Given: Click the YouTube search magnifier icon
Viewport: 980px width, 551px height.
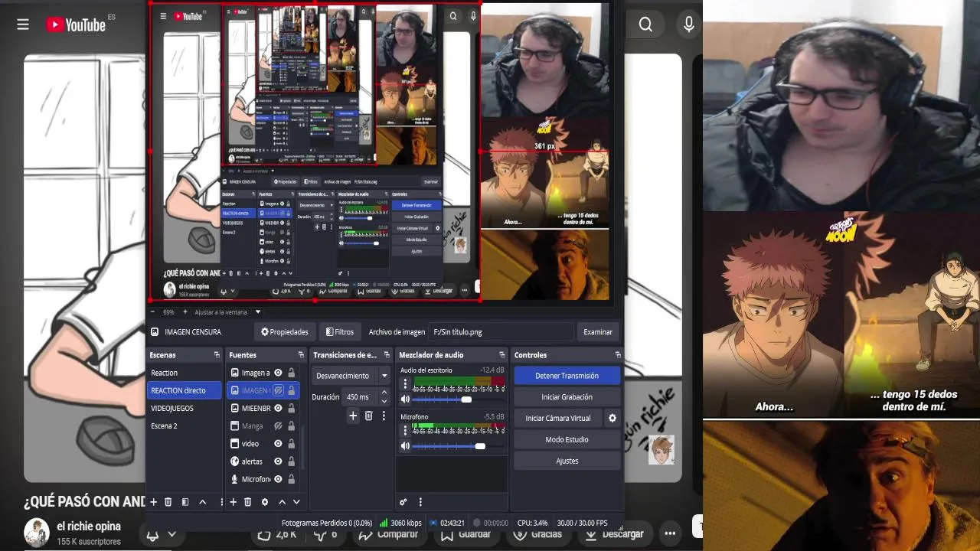Looking at the screenshot, I should 645,24.
